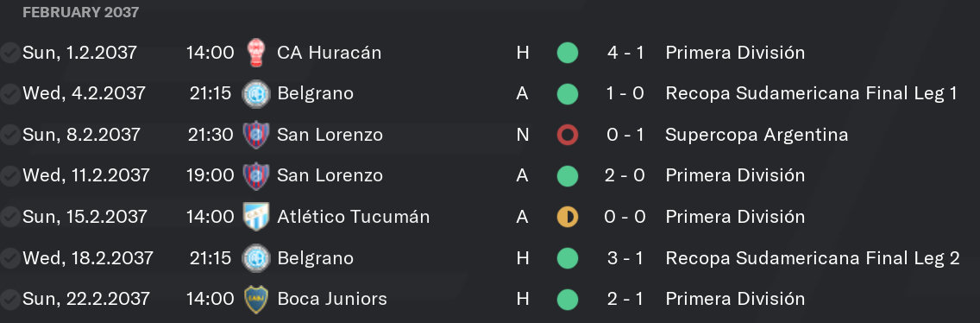
Task: Open the Boca Juniors team name link
Action: click(x=332, y=299)
